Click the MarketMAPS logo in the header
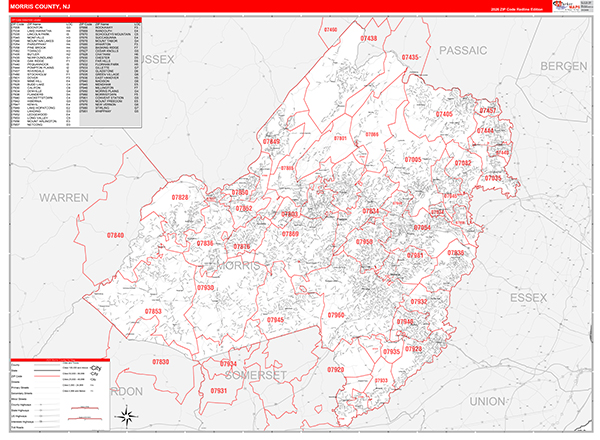The image size is (600, 440). click(x=567, y=5)
